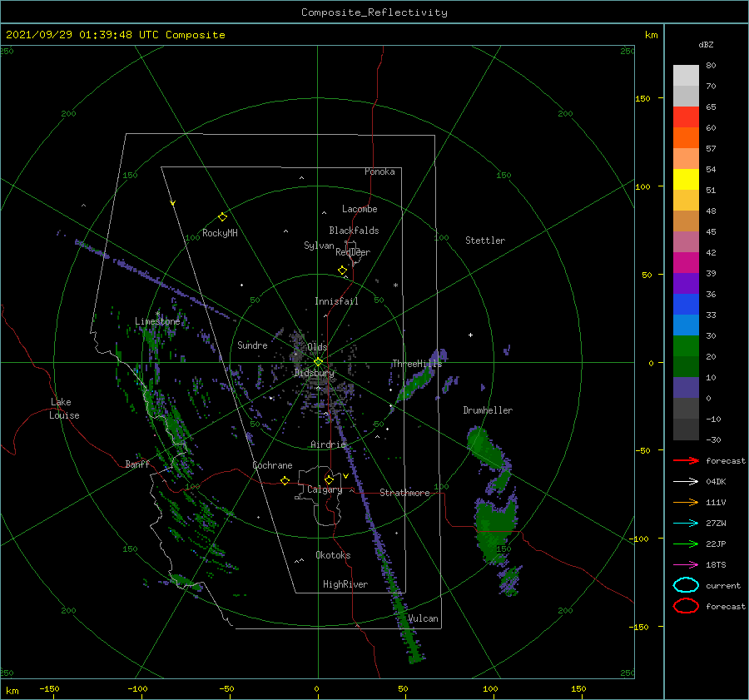Click the Banff town label
This screenshot has height=700, width=749.
(137, 464)
